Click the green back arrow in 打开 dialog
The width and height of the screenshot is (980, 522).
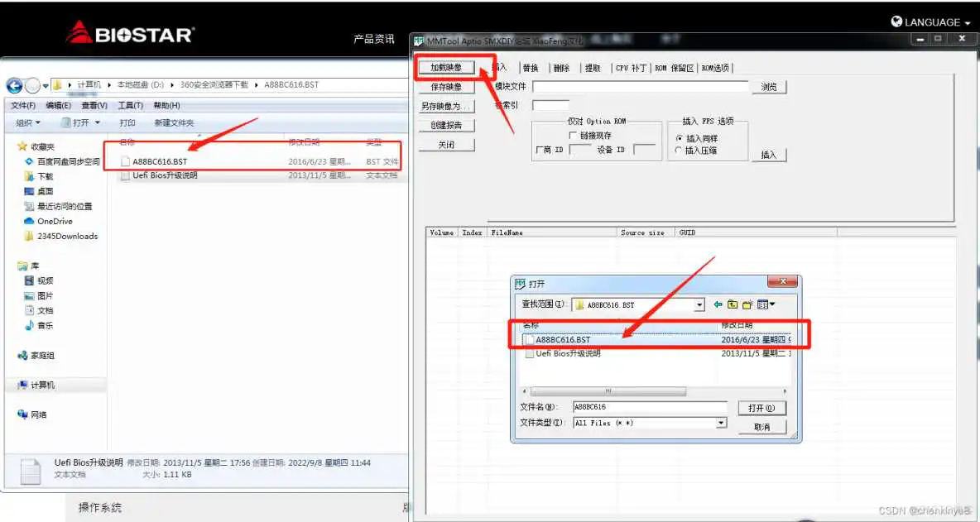(718, 304)
